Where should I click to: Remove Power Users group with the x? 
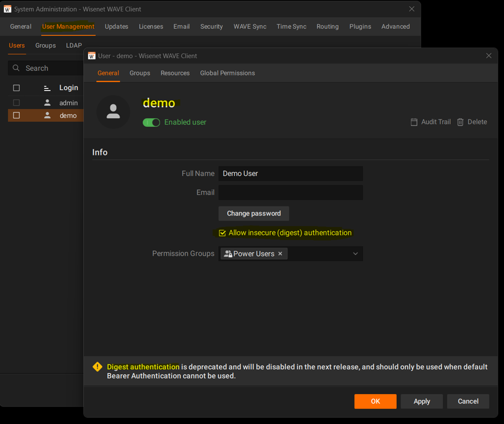point(280,254)
